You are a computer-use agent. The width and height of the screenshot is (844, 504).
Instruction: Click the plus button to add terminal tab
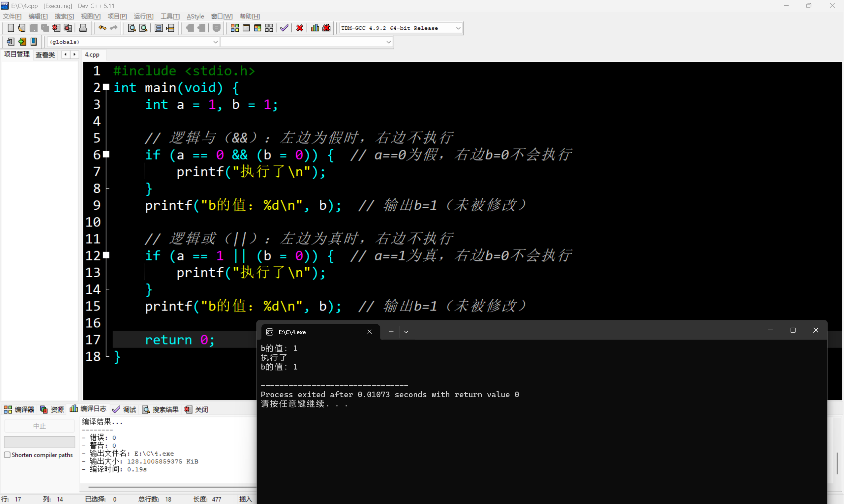[391, 332]
